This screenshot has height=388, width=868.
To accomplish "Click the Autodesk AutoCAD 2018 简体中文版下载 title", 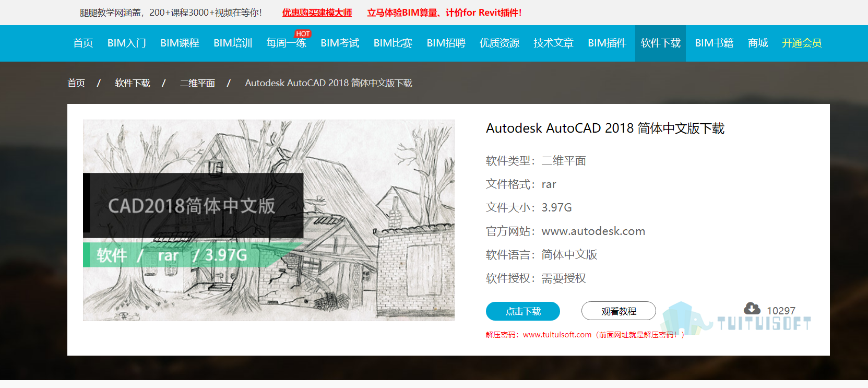I will (605, 128).
